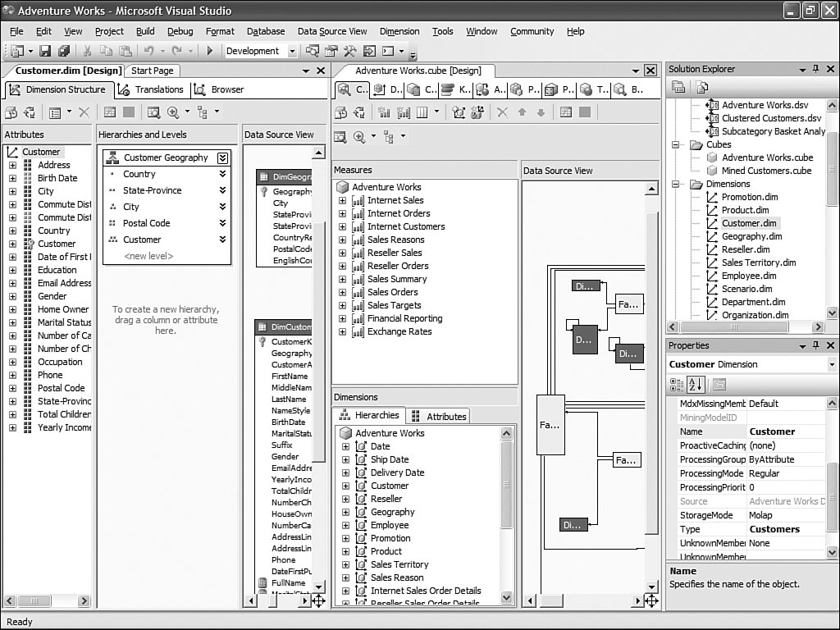Open Adventure Works.cube in Solution Explorer
Screen dimensions: 840x630
click(767, 157)
